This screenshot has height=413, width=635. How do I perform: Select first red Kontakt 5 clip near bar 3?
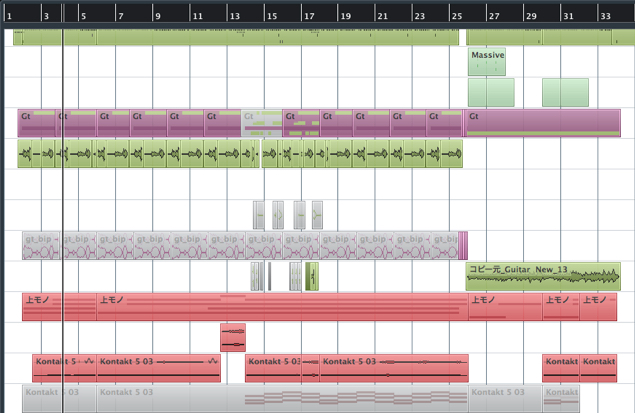(x=64, y=368)
